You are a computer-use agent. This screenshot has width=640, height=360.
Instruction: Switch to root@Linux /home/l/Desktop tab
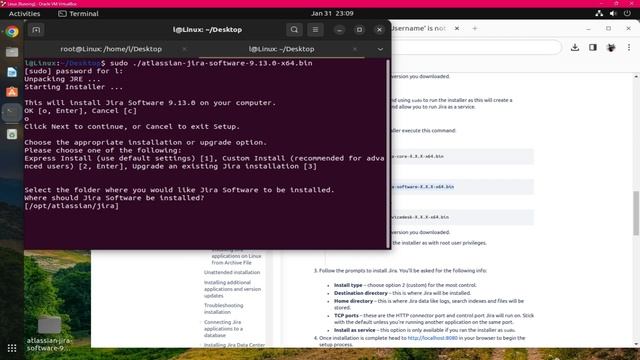[111, 49]
